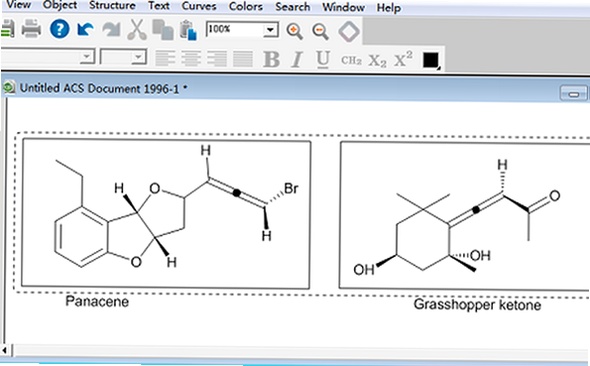Open the View menu
The height and width of the screenshot is (366, 590).
[18, 5]
